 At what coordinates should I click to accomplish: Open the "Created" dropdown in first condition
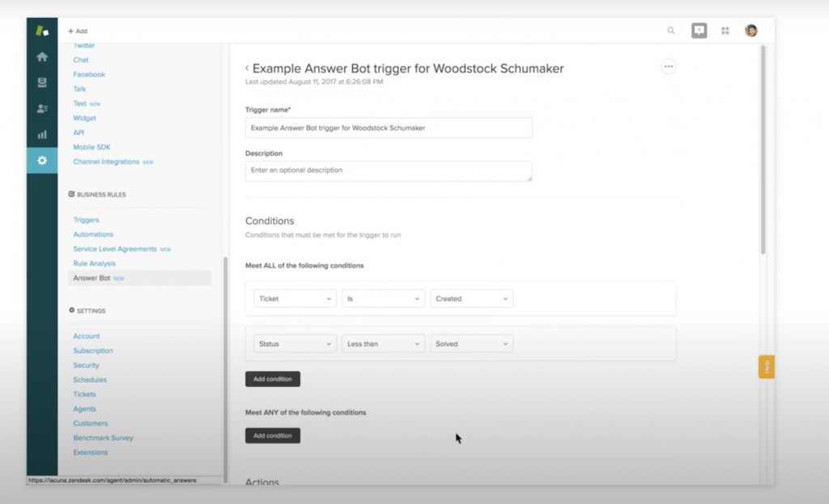pyautogui.click(x=470, y=298)
